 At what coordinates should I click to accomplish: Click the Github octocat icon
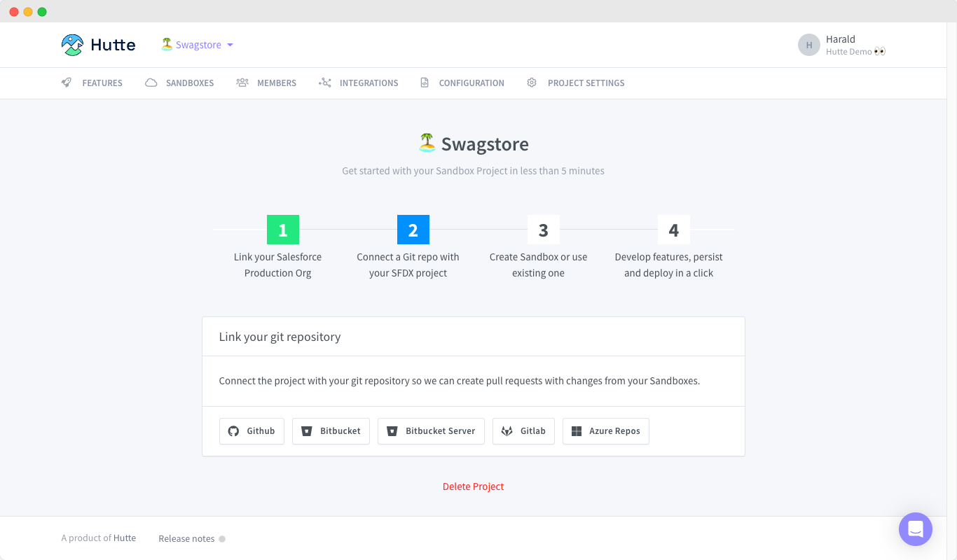[234, 431]
